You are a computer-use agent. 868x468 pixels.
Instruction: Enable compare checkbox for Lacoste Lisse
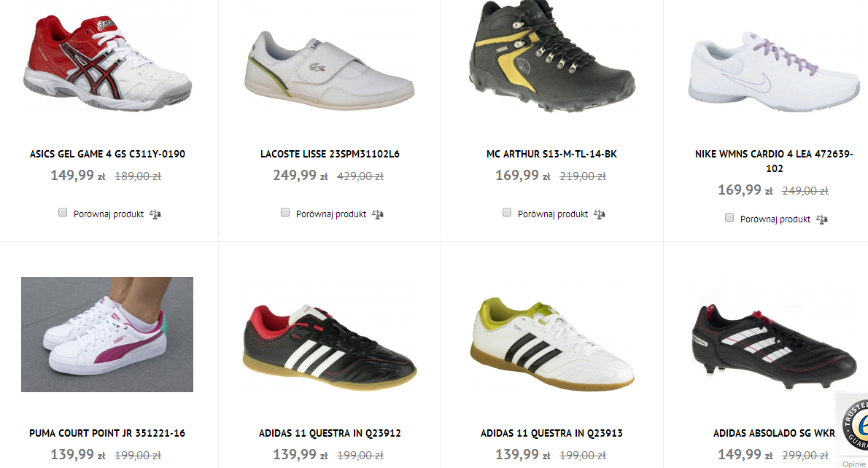285,212
